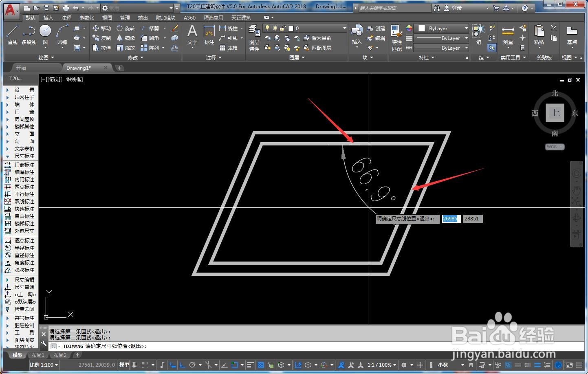Click the 编辑 block button
This screenshot has width=588, height=374.
coord(376,38)
